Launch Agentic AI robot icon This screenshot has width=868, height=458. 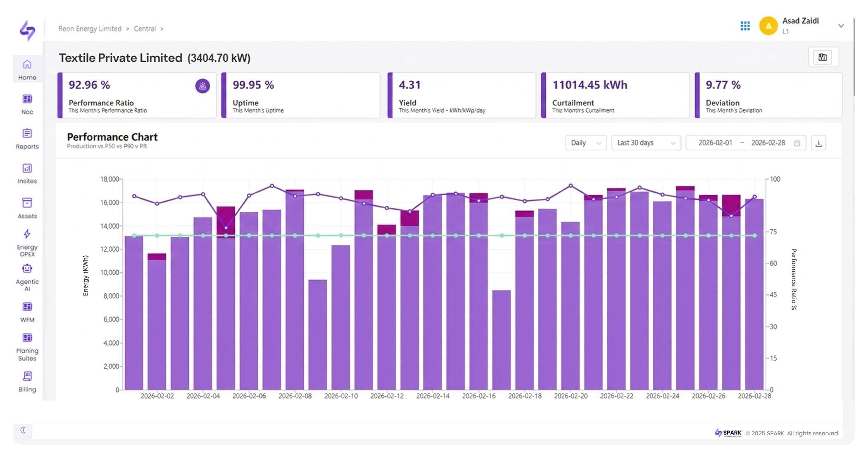click(27, 269)
